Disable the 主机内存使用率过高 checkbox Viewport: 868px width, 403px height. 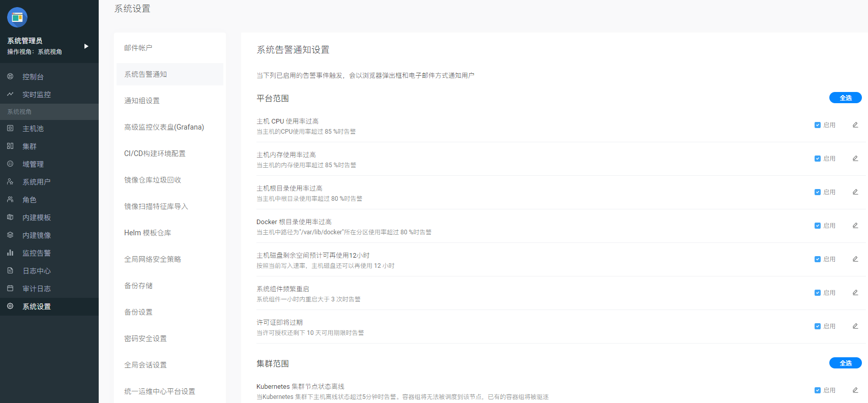click(818, 159)
